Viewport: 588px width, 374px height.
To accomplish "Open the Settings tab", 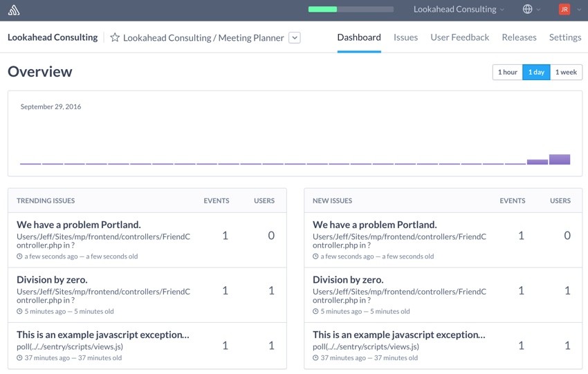I will pos(565,37).
